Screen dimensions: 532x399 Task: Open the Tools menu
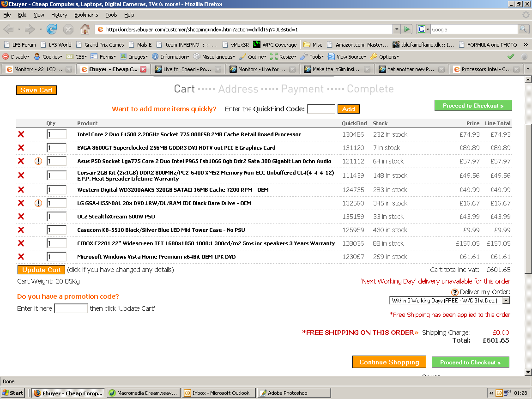pos(111,15)
